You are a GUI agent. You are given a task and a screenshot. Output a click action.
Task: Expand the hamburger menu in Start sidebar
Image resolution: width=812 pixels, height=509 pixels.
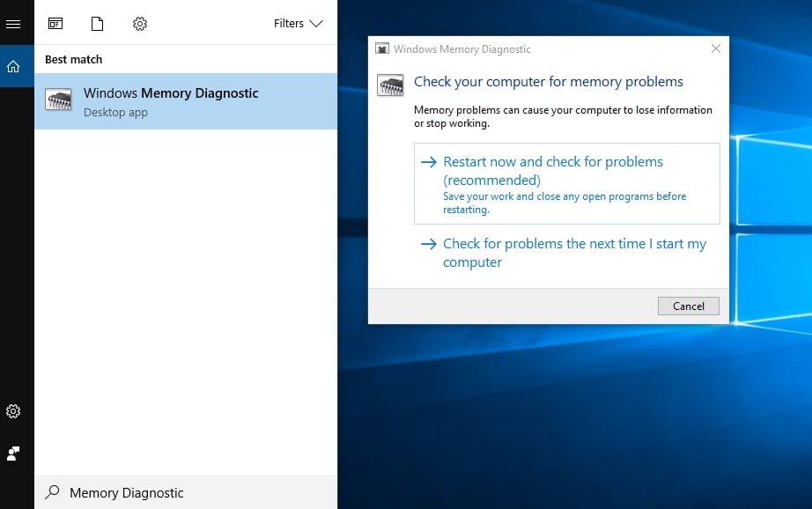(x=13, y=24)
